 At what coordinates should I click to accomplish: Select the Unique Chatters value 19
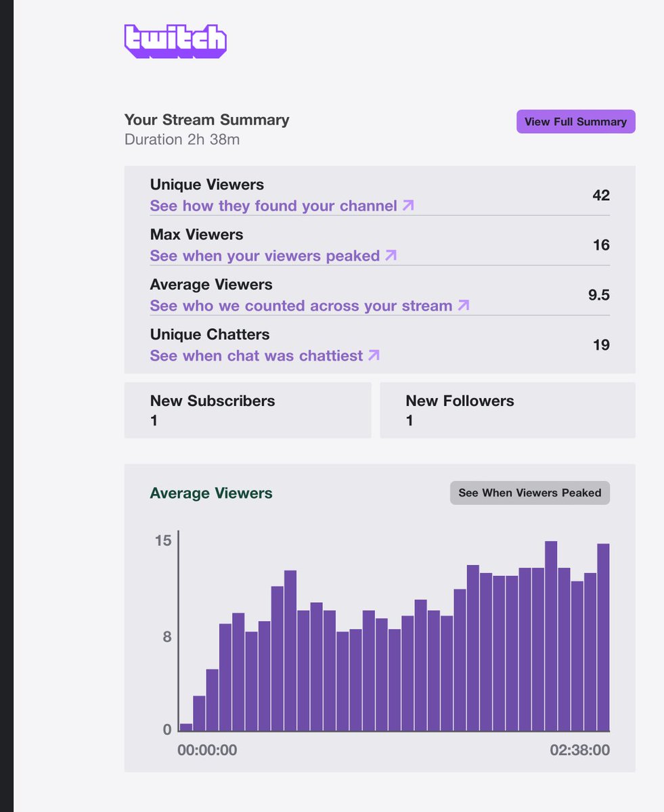[601, 345]
